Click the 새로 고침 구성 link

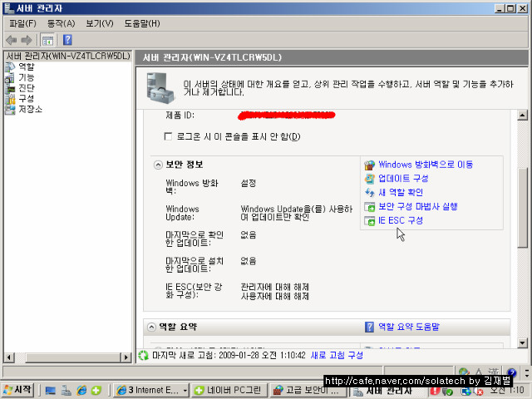point(337,355)
